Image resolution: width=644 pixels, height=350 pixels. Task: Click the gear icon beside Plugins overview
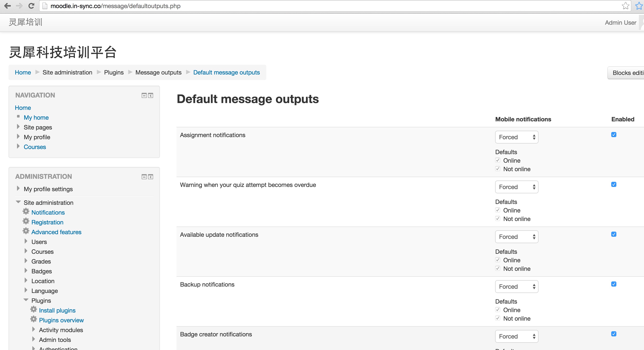34,319
